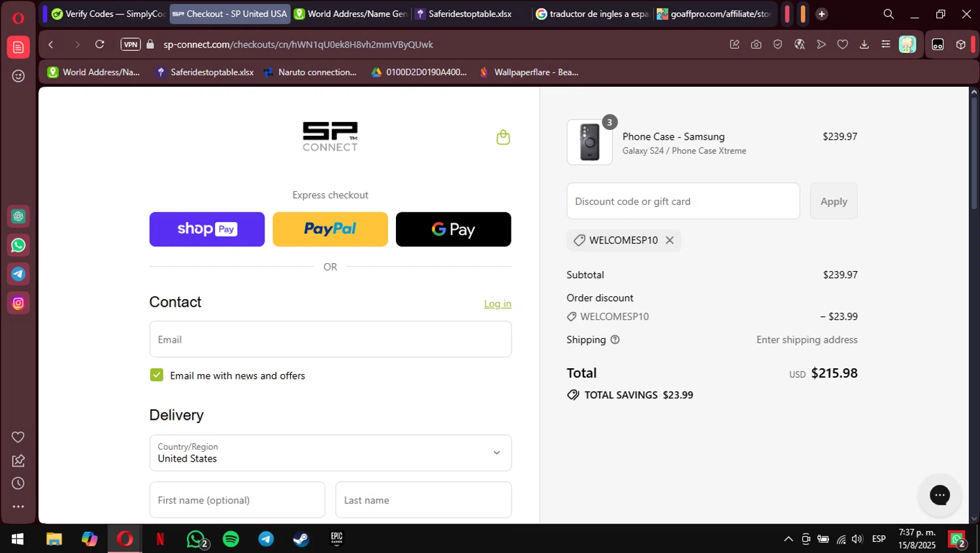
Task: Focus the Discount code or gift card field
Action: coord(683,201)
